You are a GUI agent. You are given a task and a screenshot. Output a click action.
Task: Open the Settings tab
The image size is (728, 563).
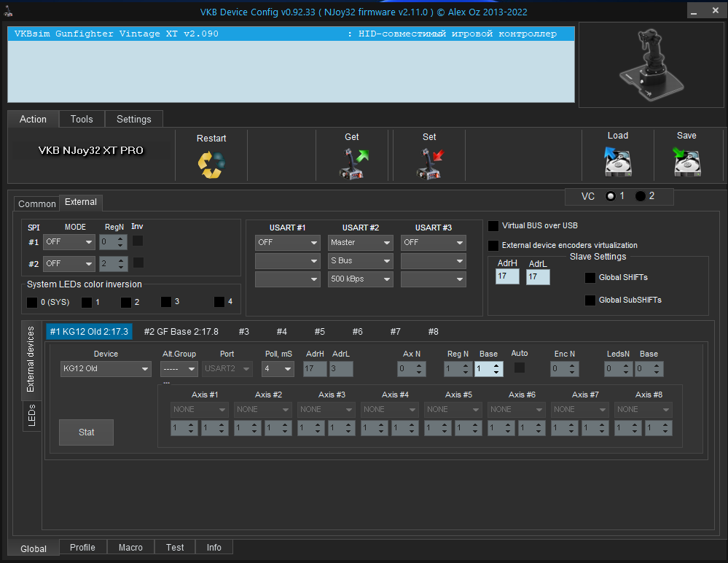(x=133, y=120)
